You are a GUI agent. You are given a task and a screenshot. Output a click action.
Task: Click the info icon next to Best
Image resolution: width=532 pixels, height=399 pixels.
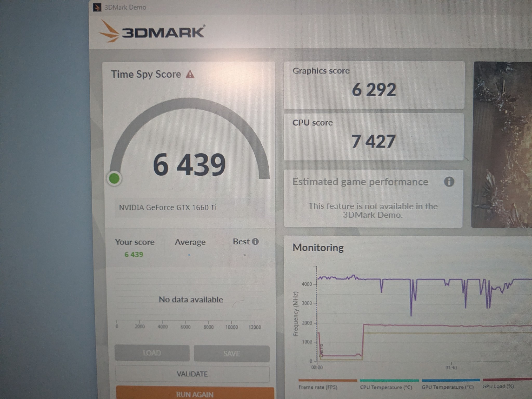pos(255,242)
